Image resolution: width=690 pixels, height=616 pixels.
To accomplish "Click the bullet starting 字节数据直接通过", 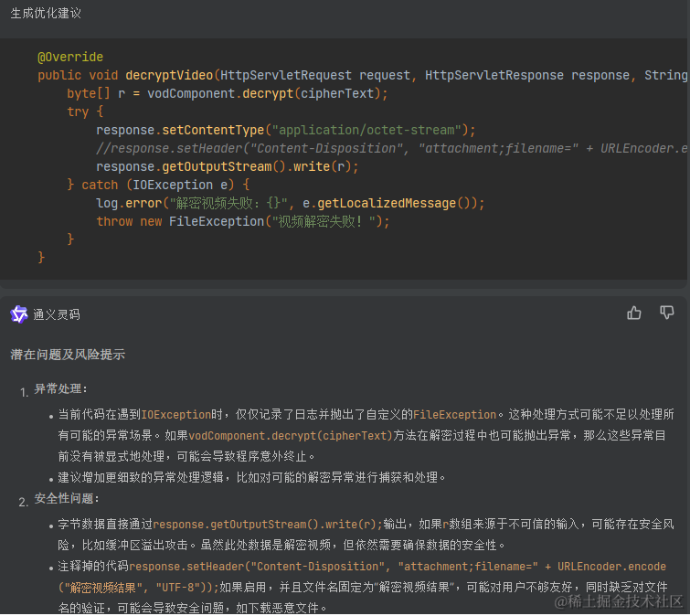I will point(366,535).
